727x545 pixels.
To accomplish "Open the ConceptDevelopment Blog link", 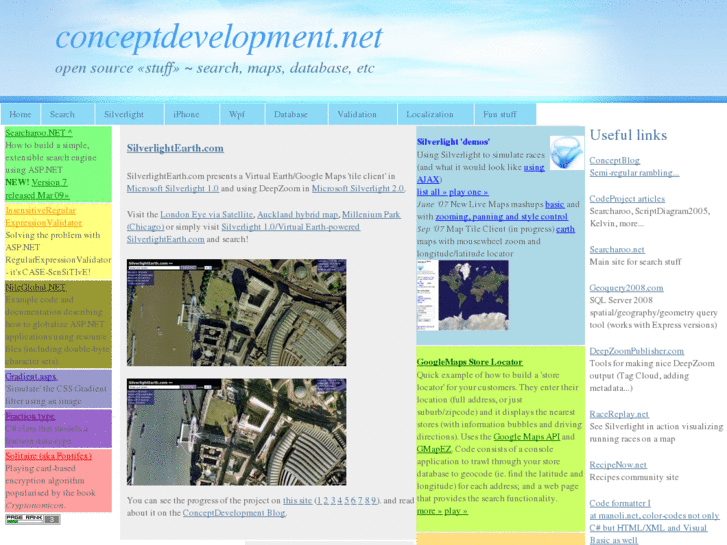I will point(234,513).
